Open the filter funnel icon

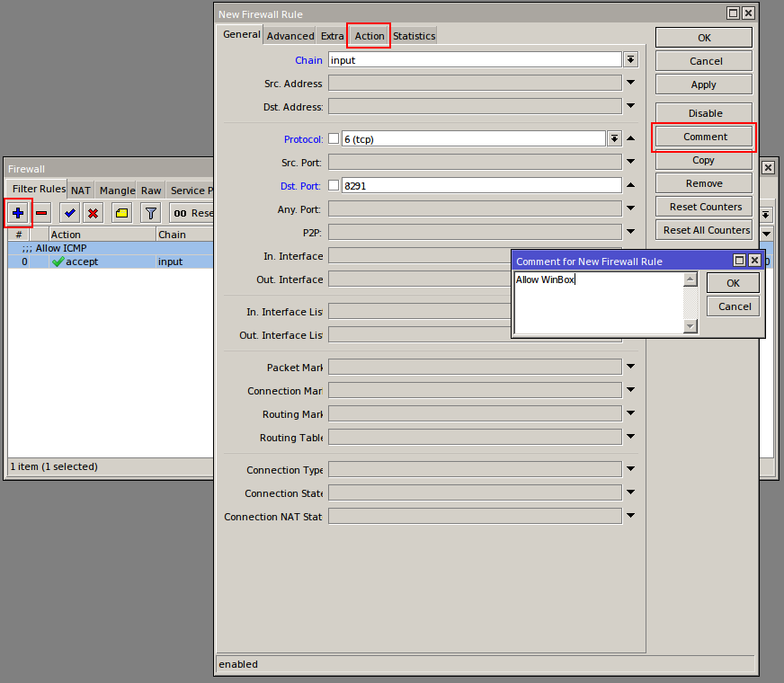click(x=151, y=213)
